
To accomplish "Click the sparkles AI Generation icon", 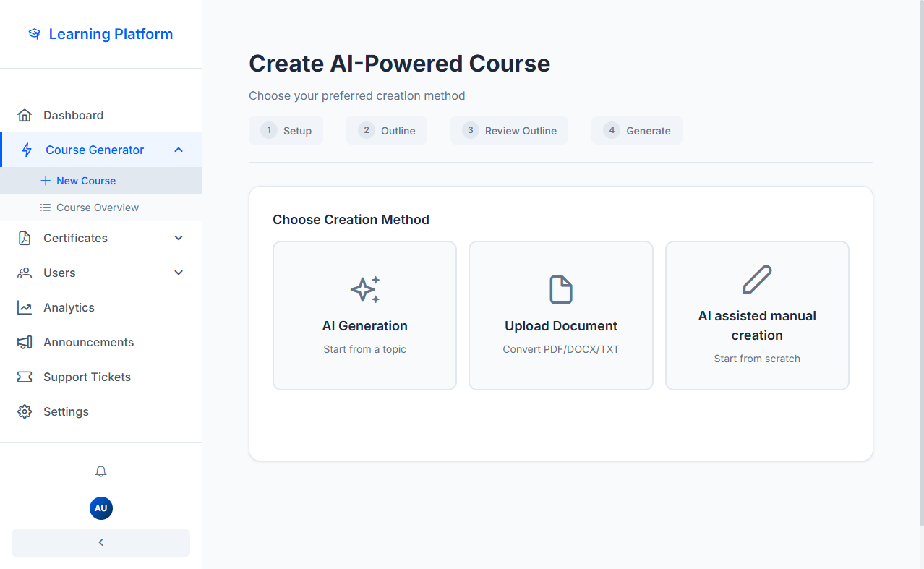I will tap(364, 289).
